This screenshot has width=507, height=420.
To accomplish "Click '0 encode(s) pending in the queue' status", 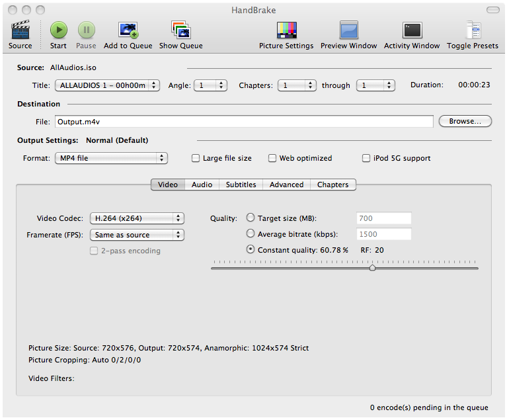I will coord(429,407).
